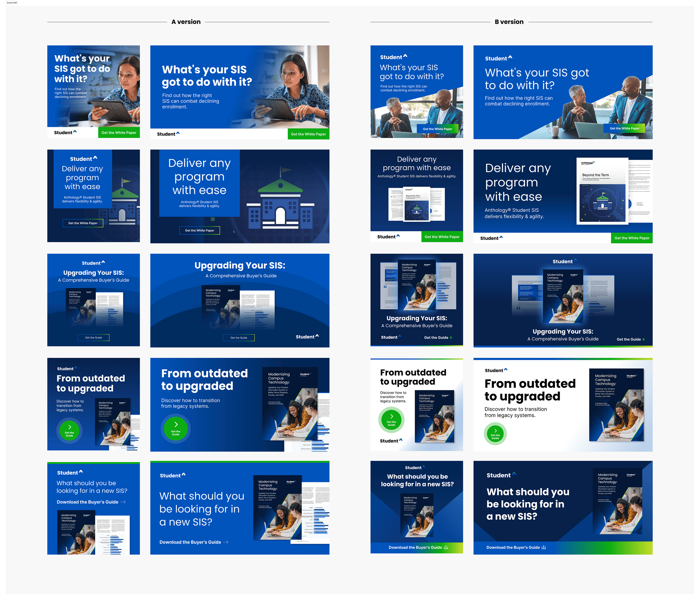Click 'Get the White Paper' in small A-version woman-with-tablet banner

(x=119, y=133)
